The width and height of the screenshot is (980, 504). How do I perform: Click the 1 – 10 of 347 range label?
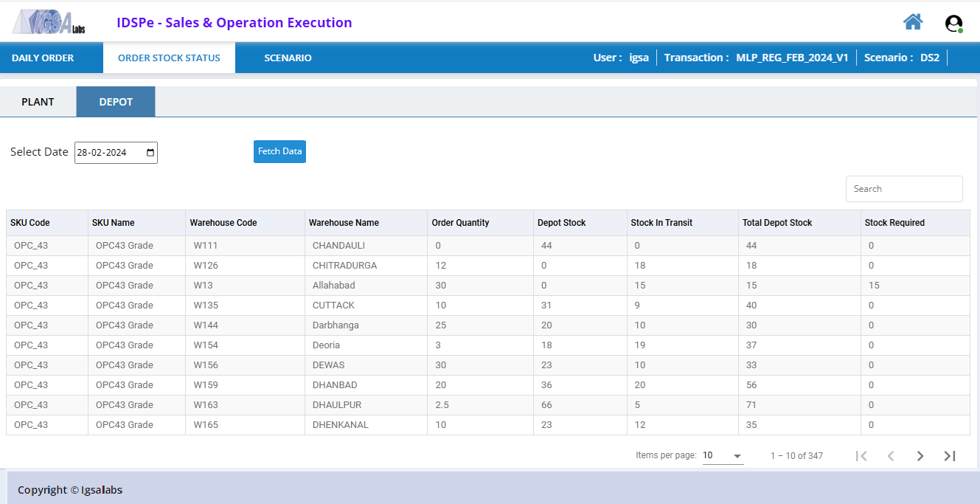tap(796, 456)
